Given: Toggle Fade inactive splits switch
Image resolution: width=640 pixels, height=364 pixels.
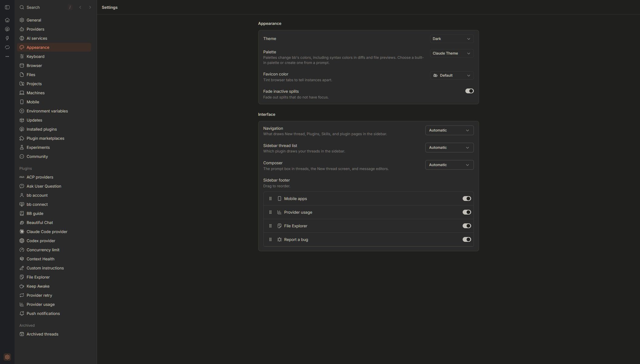Looking at the screenshot, I should (469, 91).
